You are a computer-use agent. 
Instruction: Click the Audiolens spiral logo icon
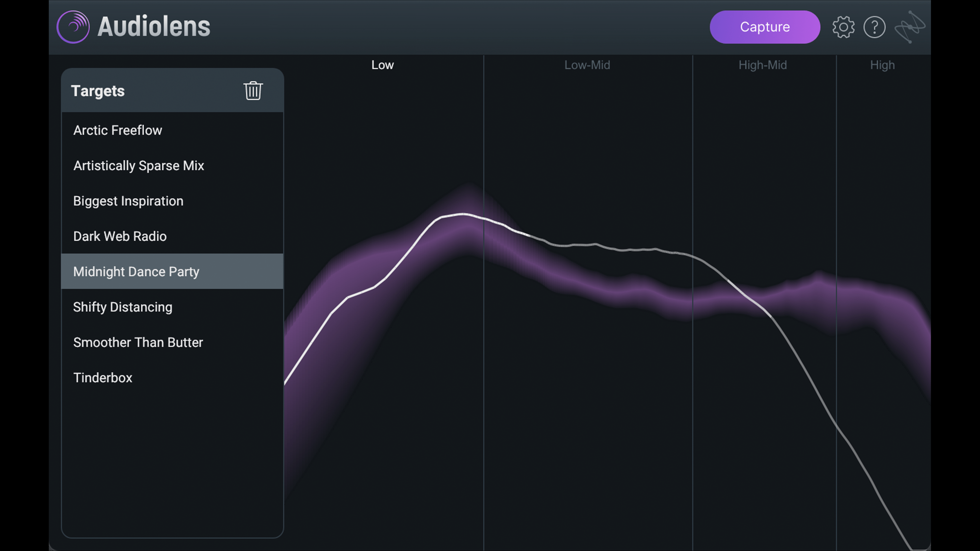pyautogui.click(x=73, y=27)
